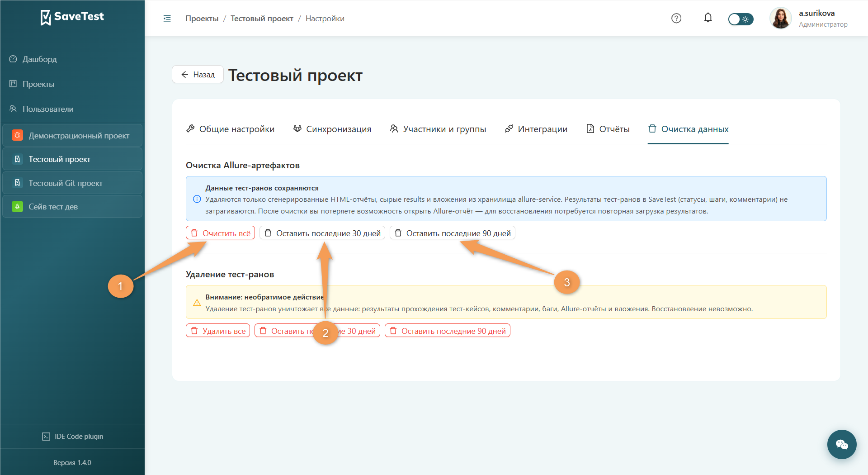Click the warning triangle icon
The width and height of the screenshot is (868, 475).
click(x=197, y=303)
